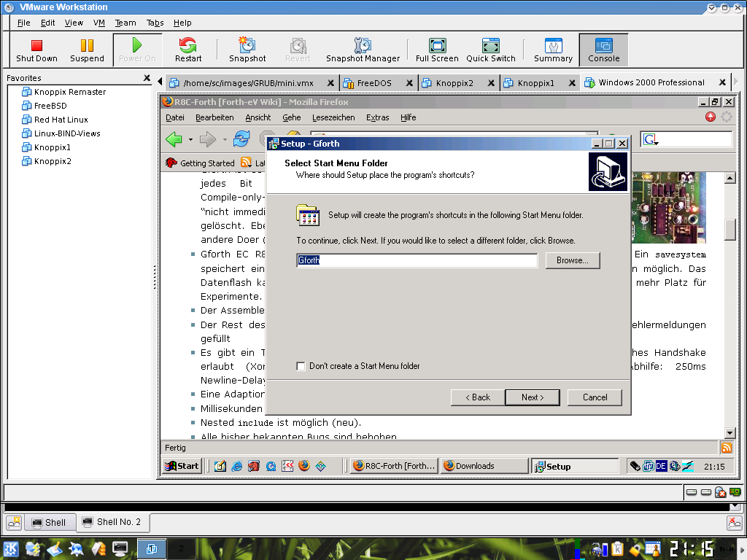Click Firefox scrollbar down arrow
The image size is (747, 560).
coord(729,433)
